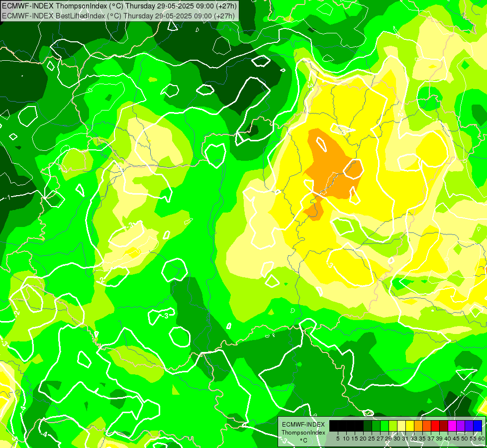Pick the purple 45–50 legend swatch

[x=461, y=426]
